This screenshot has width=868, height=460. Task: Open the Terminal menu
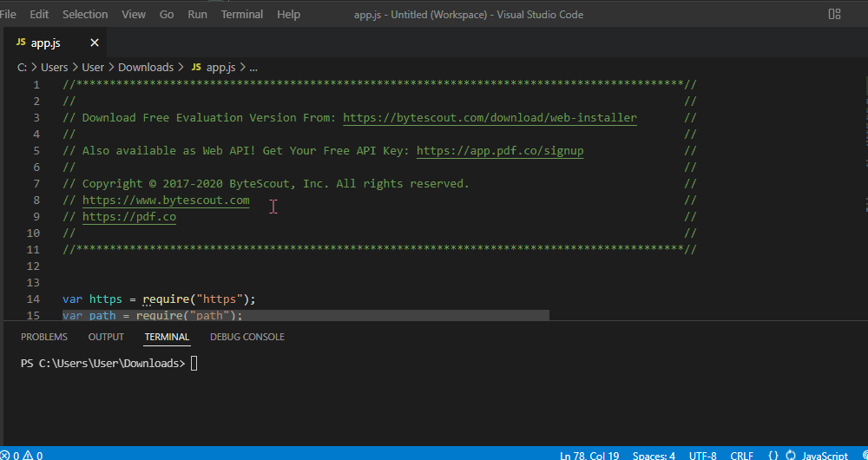[x=242, y=15]
